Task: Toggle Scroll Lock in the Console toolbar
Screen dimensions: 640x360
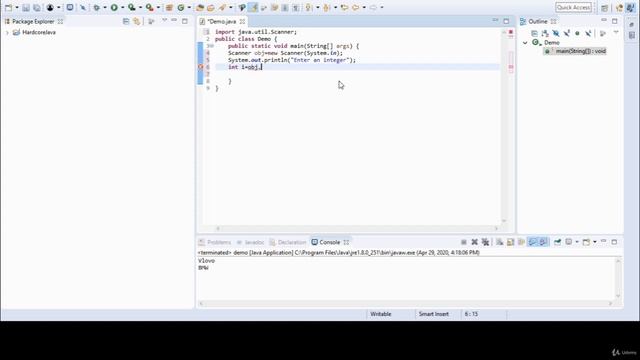Action: [511, 242]
